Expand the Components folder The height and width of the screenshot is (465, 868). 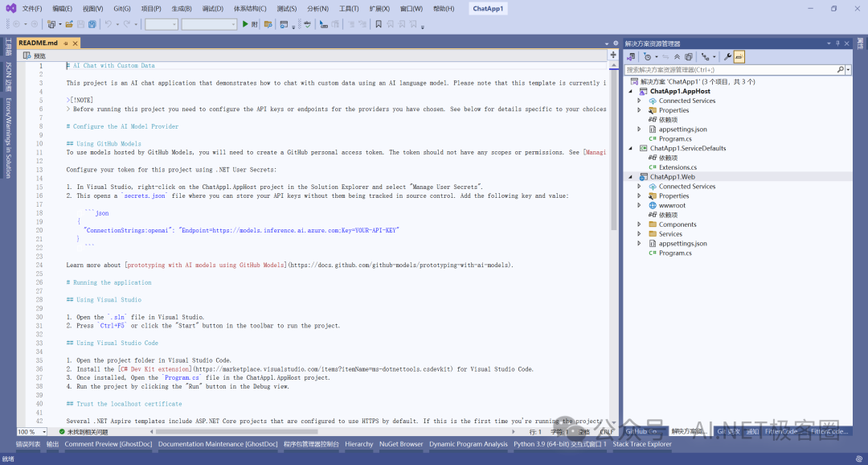click(x=640, y=224)
